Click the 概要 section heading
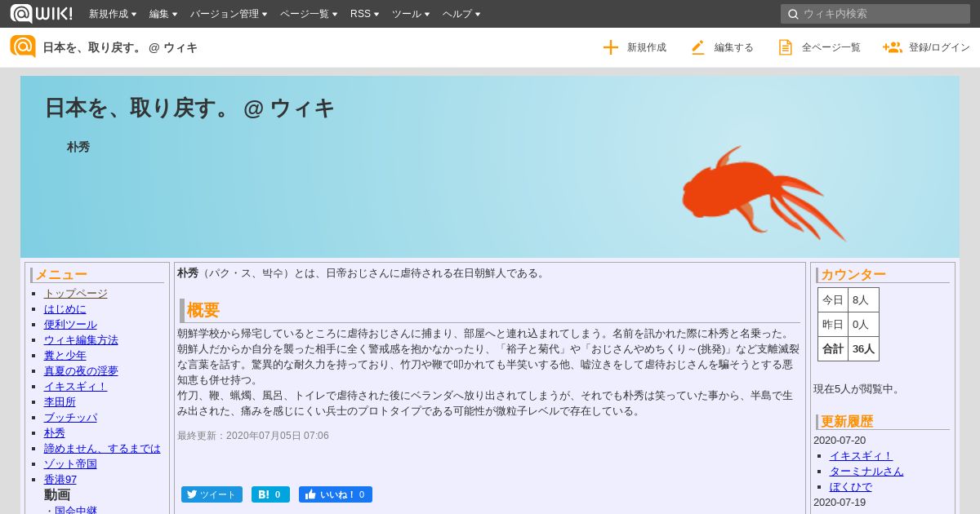Screen dimensions: 980x514 [203, 310]
